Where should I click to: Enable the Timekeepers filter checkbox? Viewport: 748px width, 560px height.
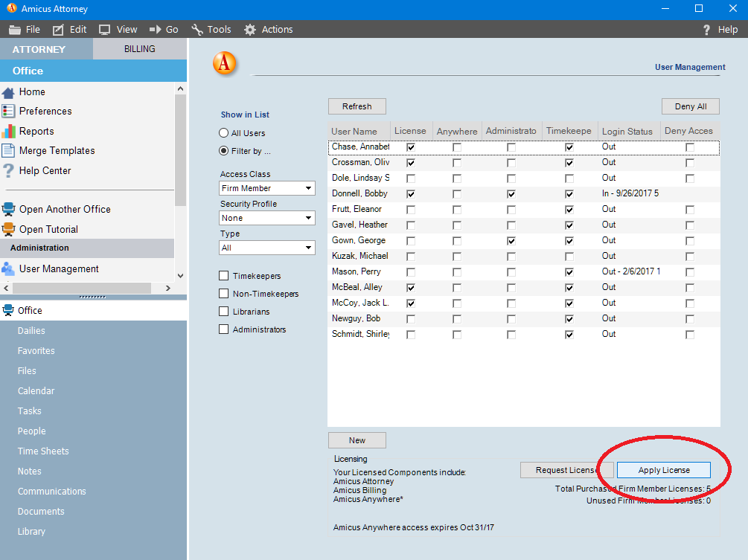(226, 275)
